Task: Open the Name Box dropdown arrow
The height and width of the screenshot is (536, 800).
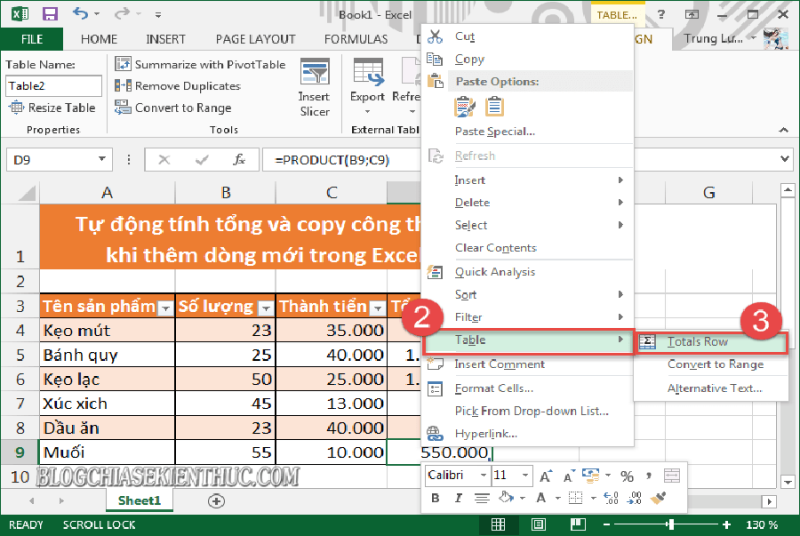Action: click(102, 159)
